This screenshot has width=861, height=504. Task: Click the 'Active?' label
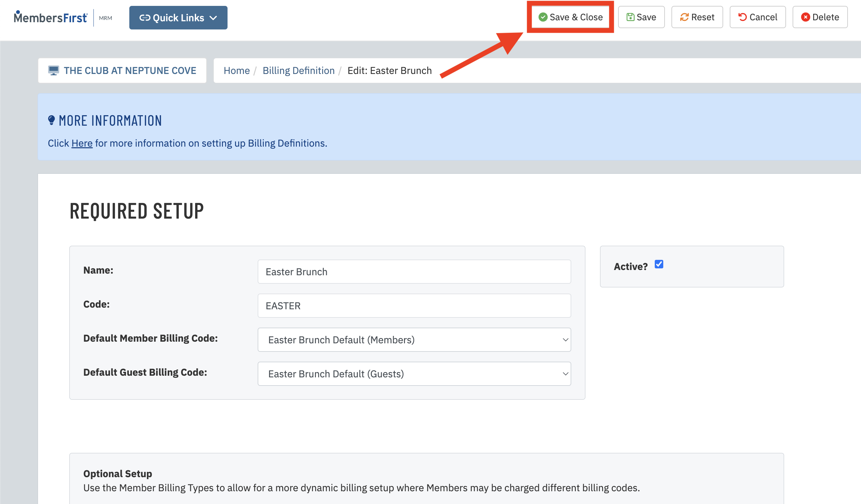click(631, 266)
